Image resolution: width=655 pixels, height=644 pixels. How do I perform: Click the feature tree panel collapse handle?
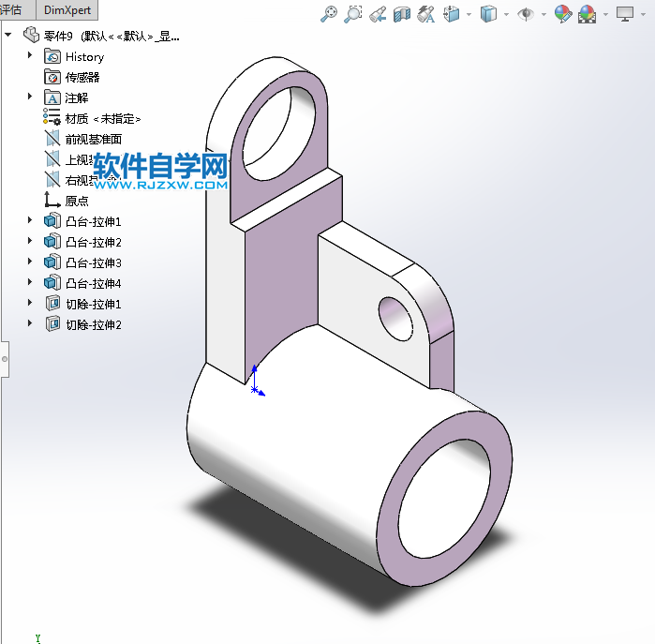click(4, 359)
